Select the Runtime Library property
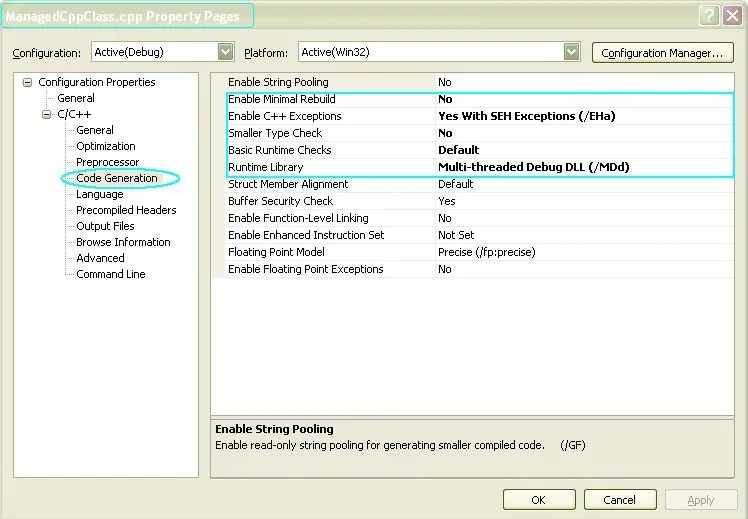The width and height of the screenshot is (748, 519). [x=479, y=167]
